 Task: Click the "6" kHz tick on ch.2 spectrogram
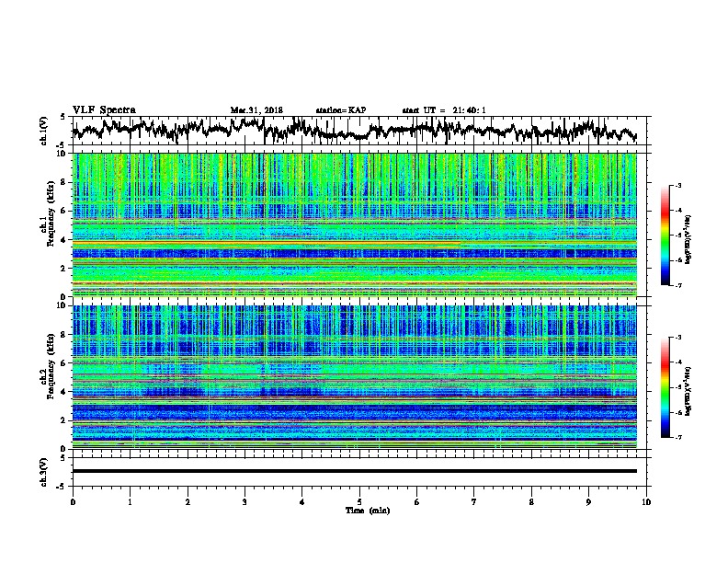coord(64,363)
